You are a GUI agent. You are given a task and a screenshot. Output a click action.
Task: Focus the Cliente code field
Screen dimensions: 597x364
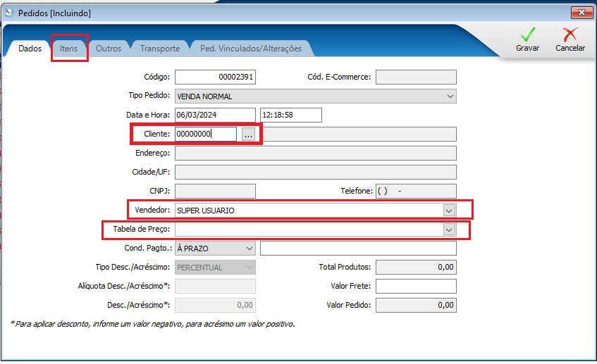tap(206, 134)
